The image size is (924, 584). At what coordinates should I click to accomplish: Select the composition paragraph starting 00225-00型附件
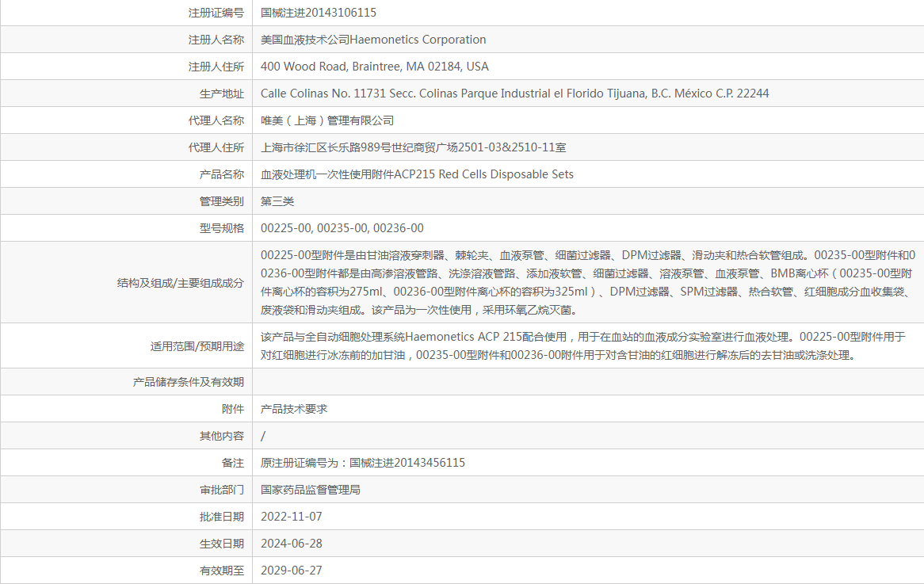[587, 282]
